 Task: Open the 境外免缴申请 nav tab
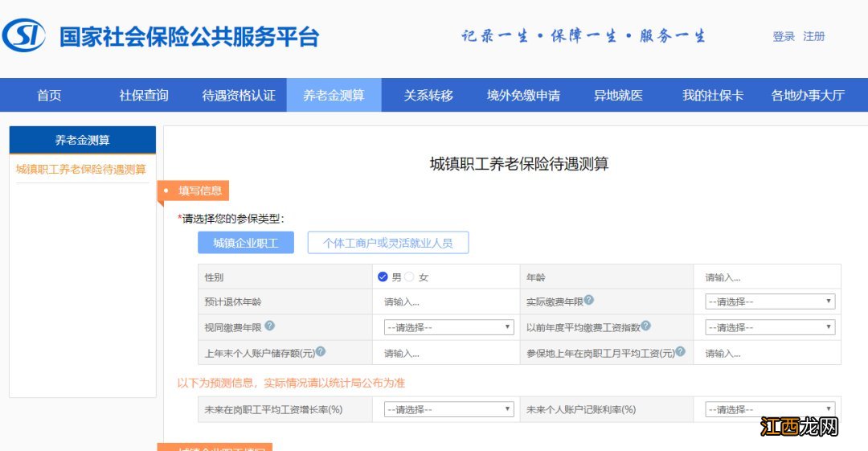[523, 96]
